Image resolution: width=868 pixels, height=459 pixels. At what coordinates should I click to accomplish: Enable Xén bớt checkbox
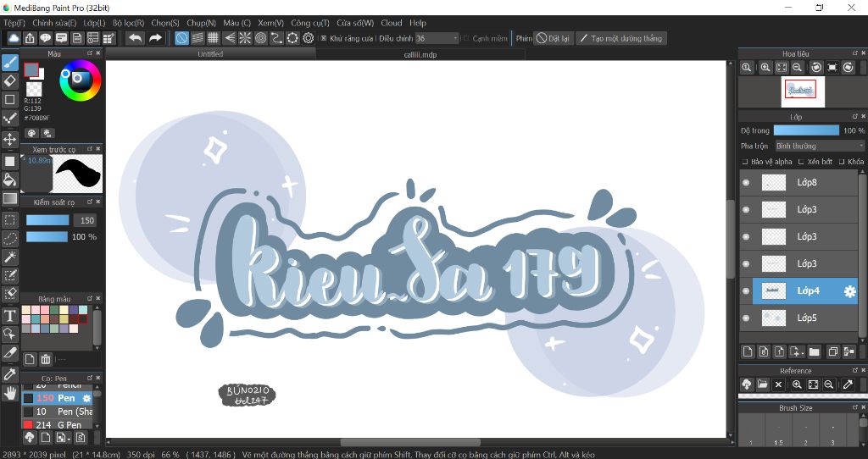801,162
